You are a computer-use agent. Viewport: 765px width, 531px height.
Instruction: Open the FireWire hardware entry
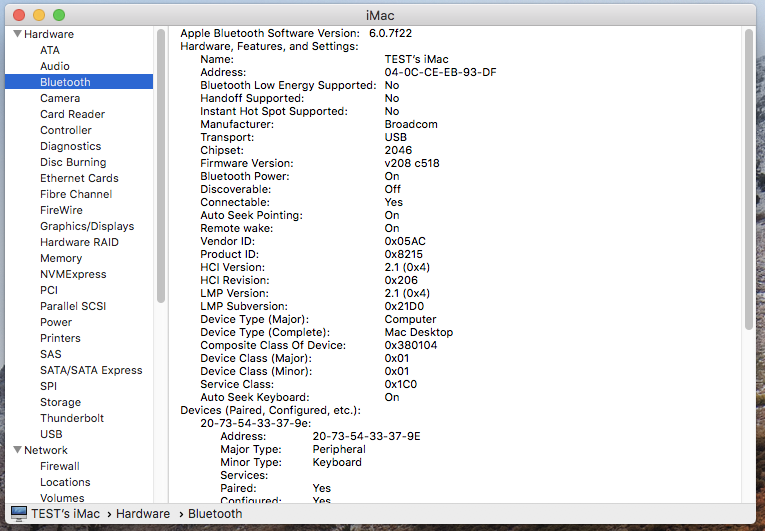pos(61,210)
